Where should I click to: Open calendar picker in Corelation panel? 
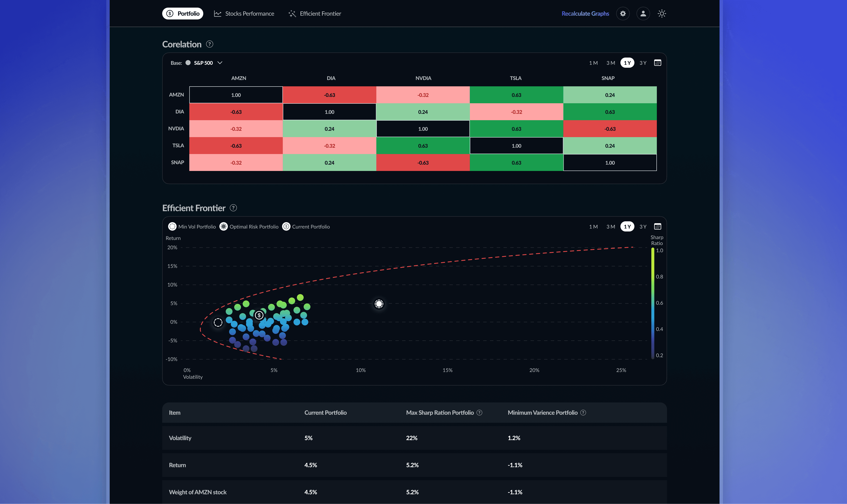[657, 63]
